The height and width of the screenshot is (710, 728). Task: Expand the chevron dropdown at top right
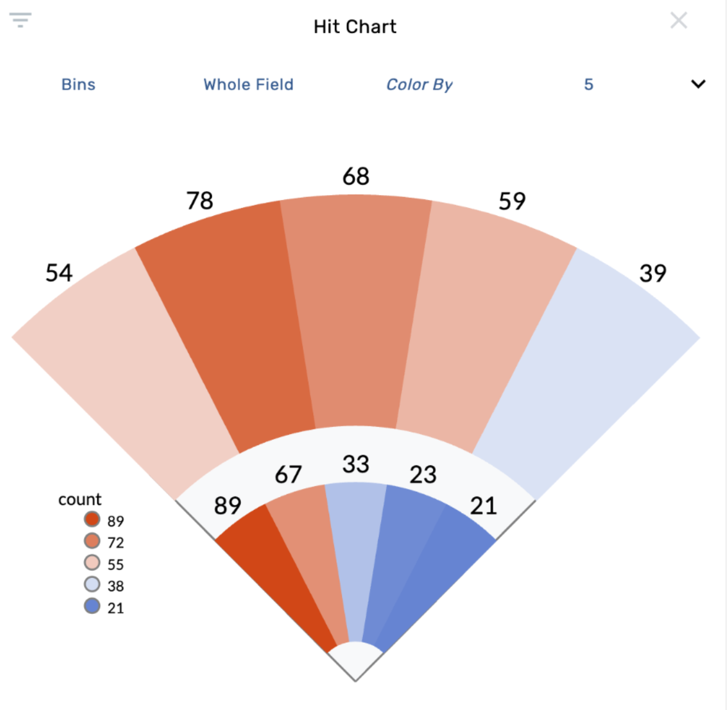click(x=698, y=84)
